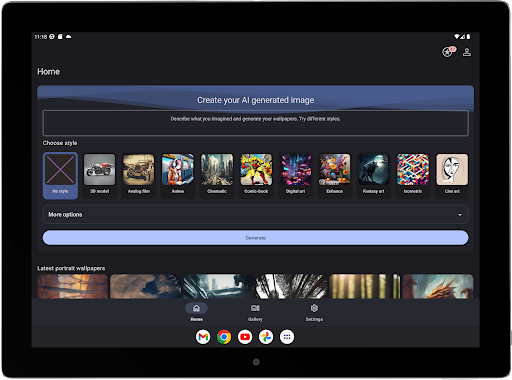512x380 pixels.
Task: Launch YouTube from the dock
Action: click(245, 337)
